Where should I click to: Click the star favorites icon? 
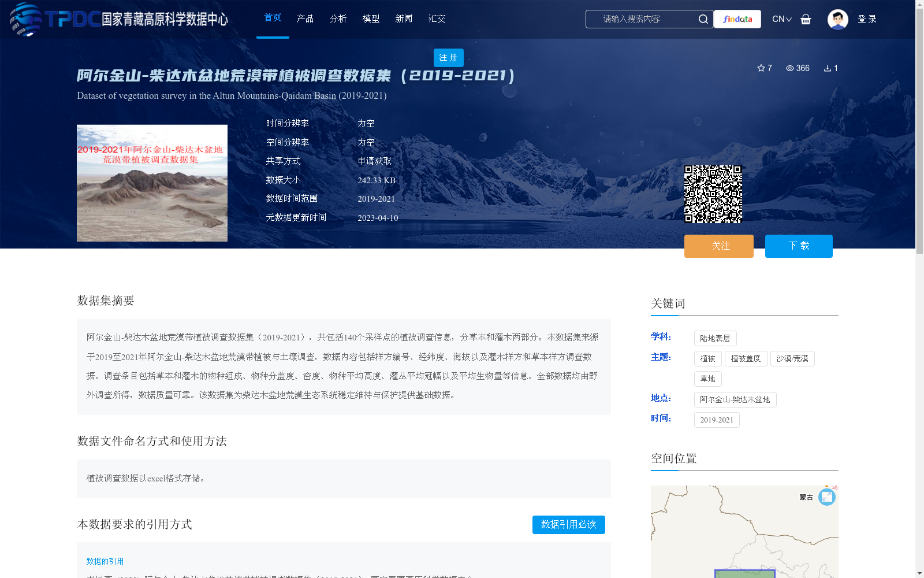761,68
